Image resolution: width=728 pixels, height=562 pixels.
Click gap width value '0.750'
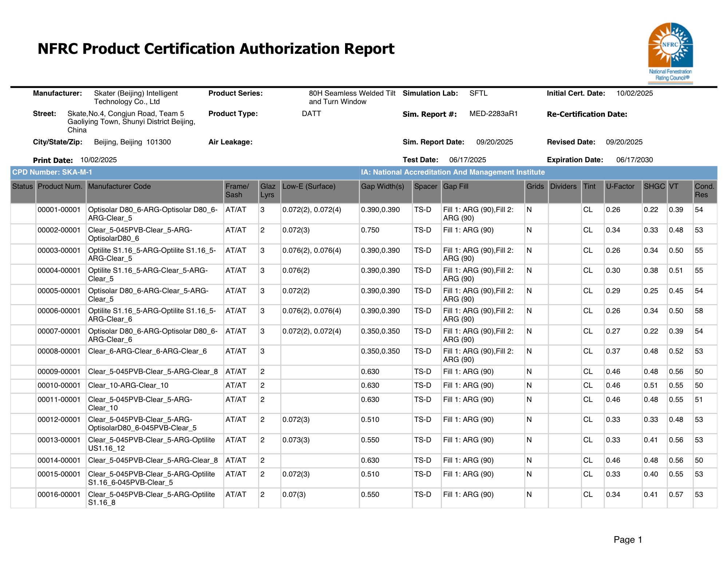tap(370, 230)
